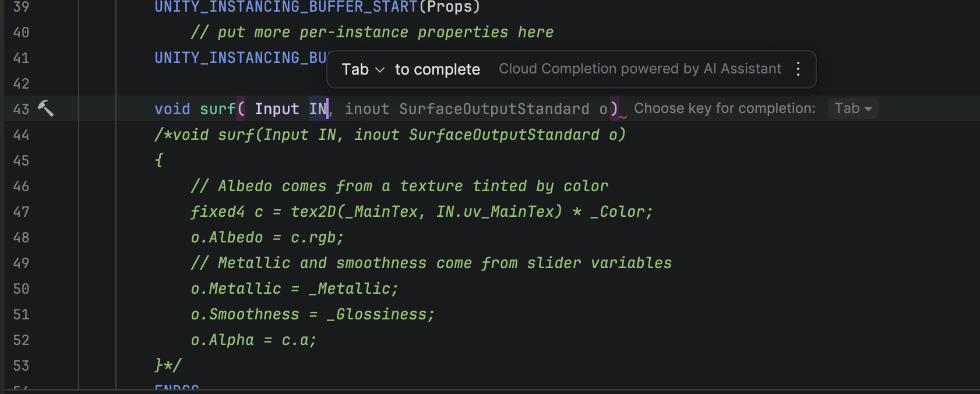980x394 pixels.
Task: Click the commented surf signature on line 44
Action: 390,135
